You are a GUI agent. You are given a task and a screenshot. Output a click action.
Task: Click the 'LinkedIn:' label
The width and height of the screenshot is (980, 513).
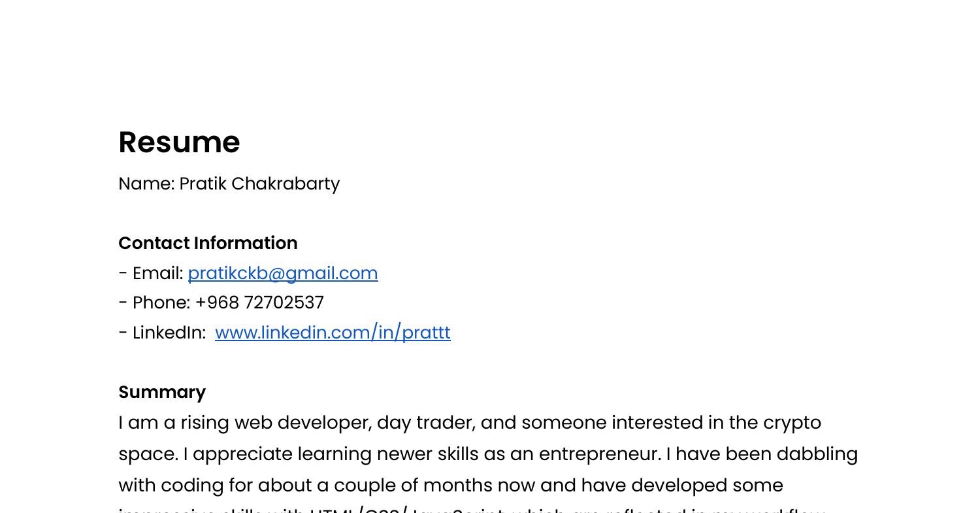pos(169,333)
